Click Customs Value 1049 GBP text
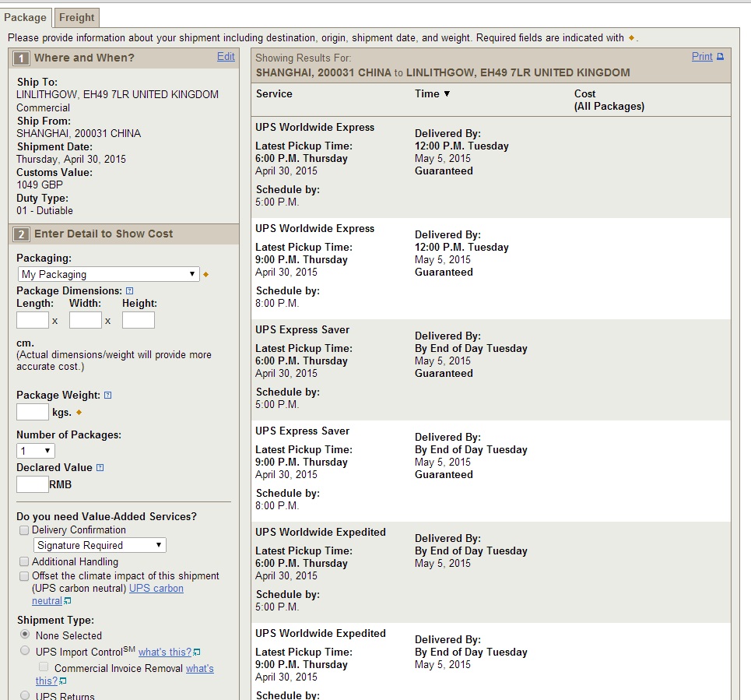This screenshot has height=700, width=751. [40, 185]
